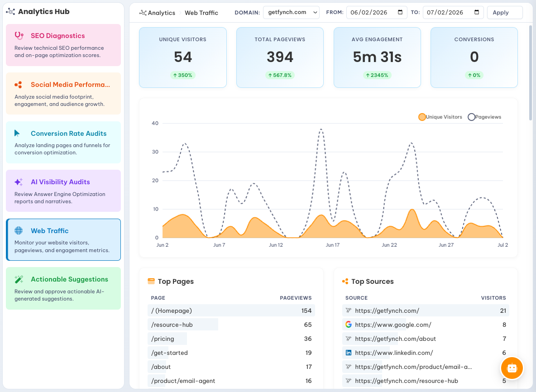Click the Unique Visitors card value 54
Viewport: 536px width, 392px height.
183,57
